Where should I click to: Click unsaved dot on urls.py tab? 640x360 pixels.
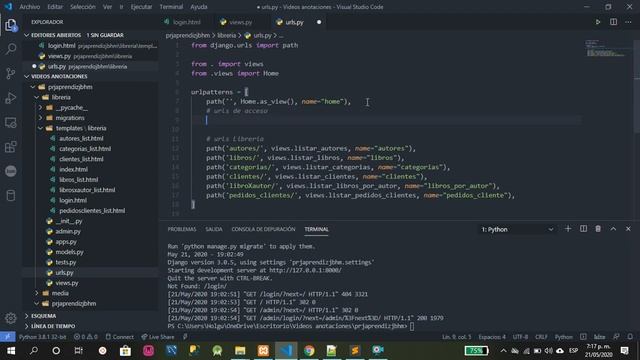[319, 22]
